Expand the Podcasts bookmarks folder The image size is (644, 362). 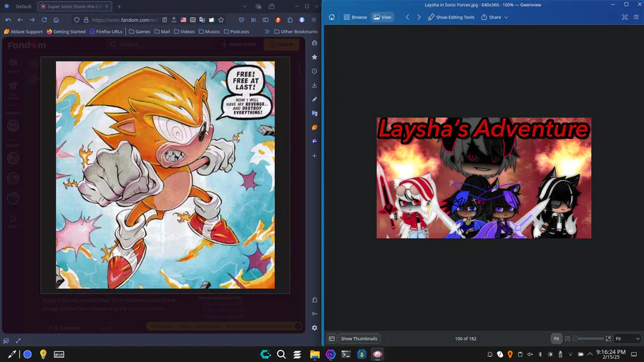click(x=236, y=31)
